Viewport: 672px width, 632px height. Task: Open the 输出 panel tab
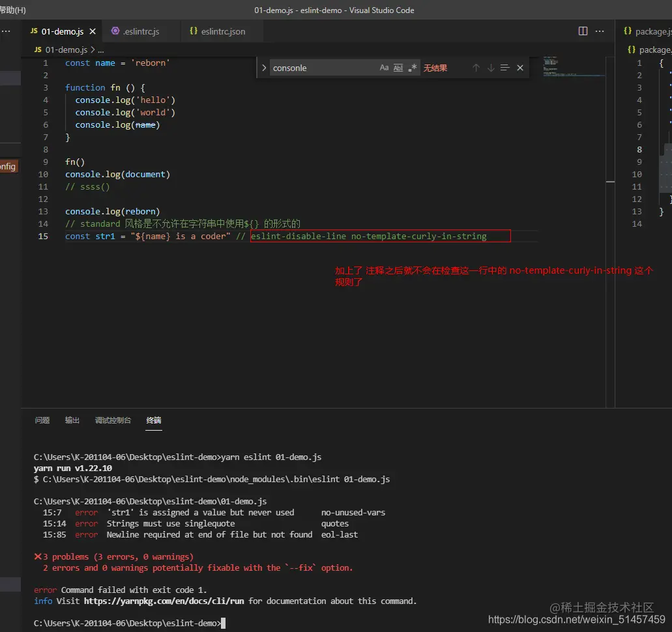pyautogui.click(x=72, y=420)
